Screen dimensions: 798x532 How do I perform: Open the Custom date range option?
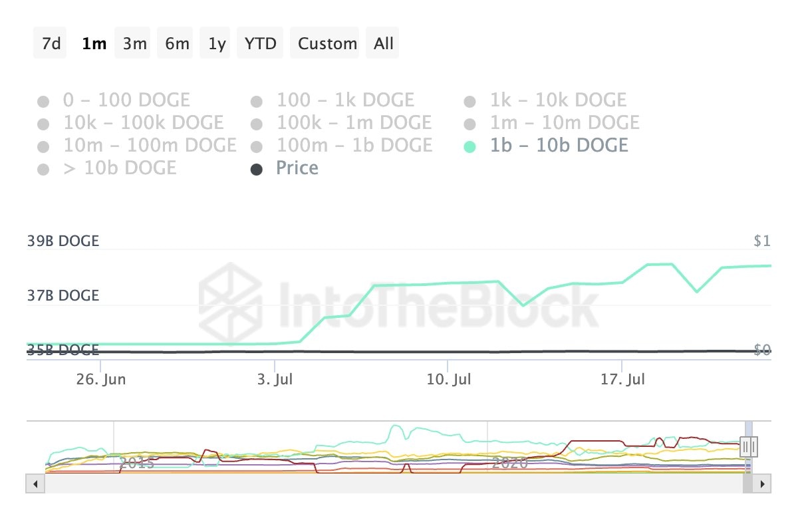(x=327, y=44)
